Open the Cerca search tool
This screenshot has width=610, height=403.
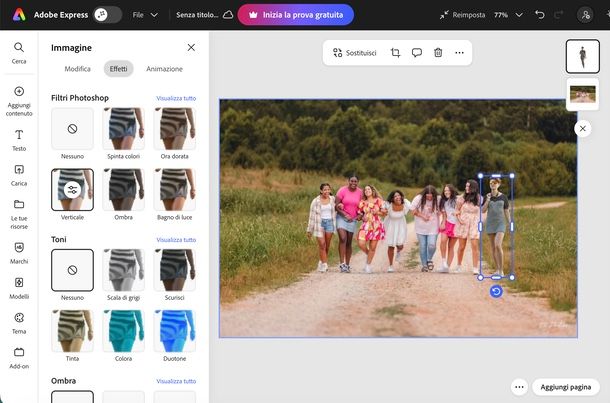[19, 52]
